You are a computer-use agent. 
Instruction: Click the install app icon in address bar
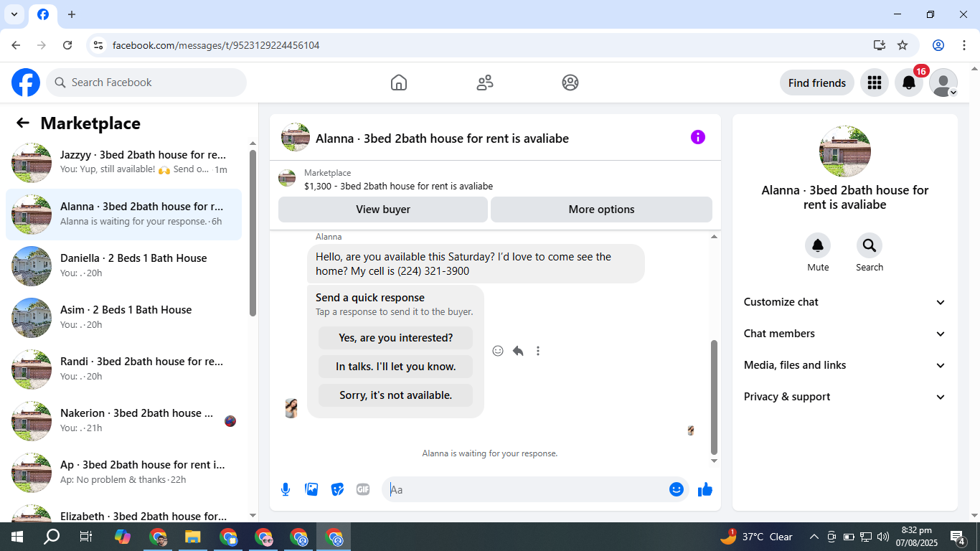(880, 45)
